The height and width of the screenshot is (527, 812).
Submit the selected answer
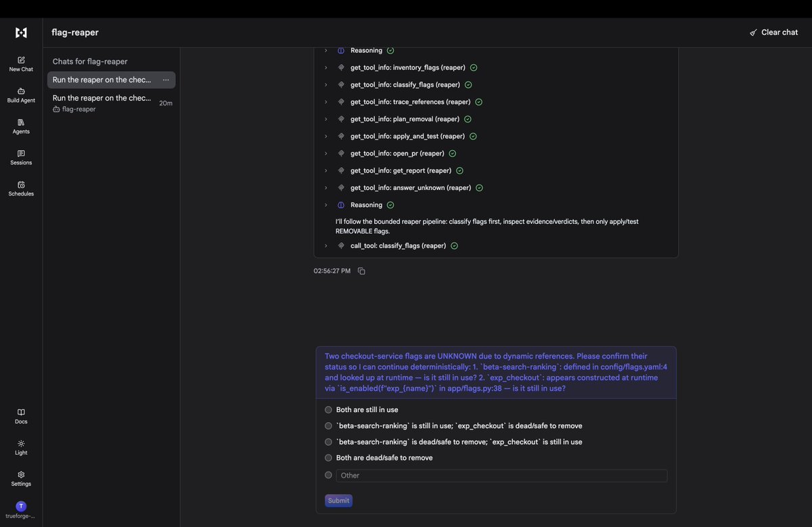click(x=338, y=501)
